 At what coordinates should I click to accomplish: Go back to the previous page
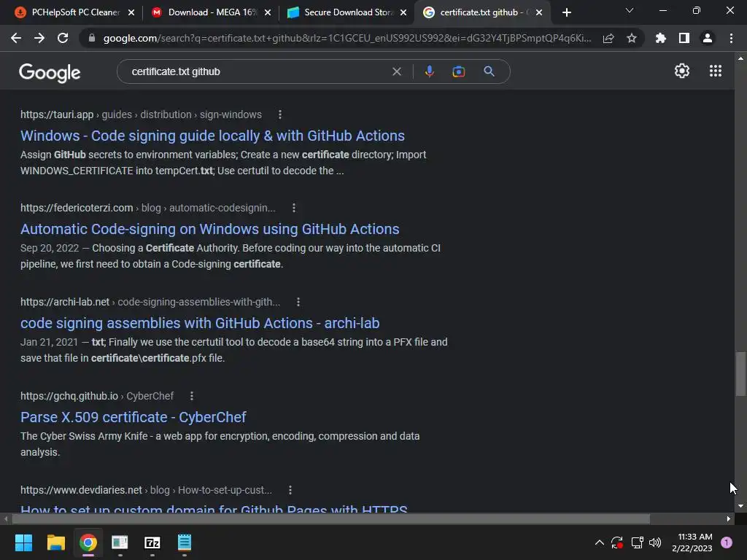16,38
